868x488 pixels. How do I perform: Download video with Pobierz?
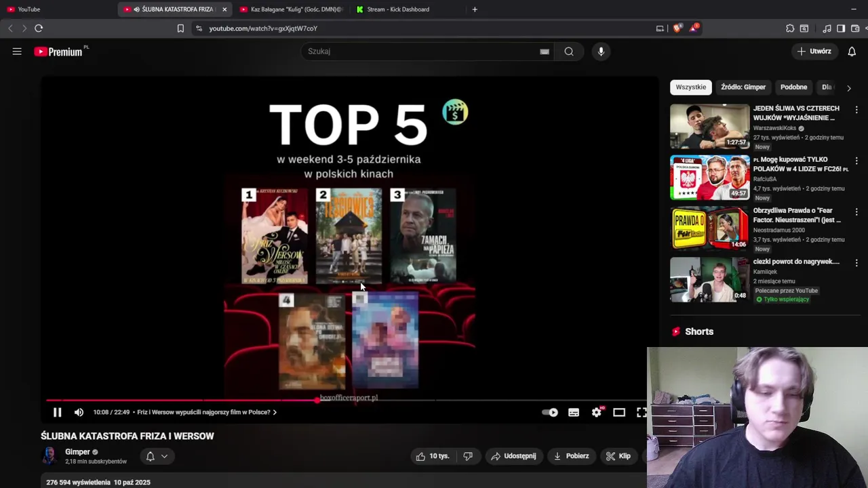point(571,456)
